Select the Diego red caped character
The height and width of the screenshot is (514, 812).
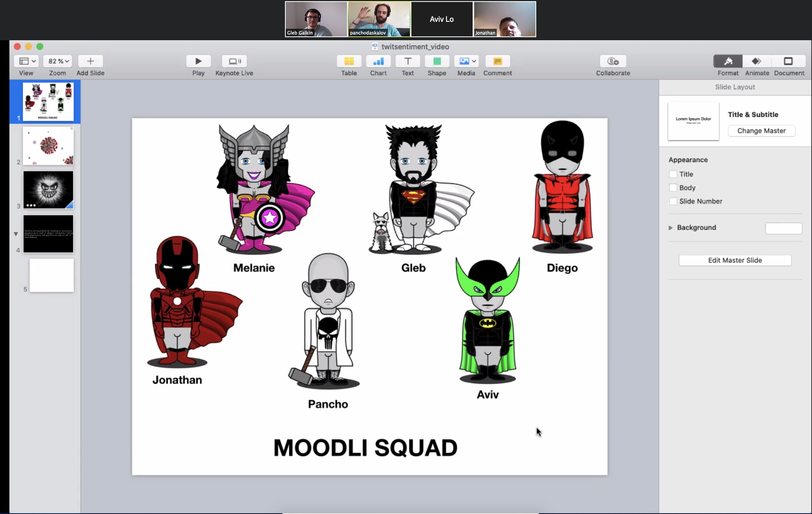562,187
